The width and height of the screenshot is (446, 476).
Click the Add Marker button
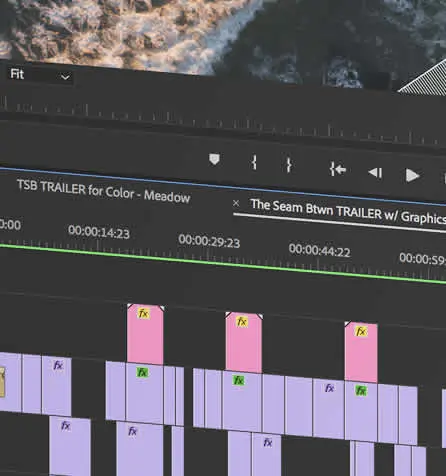[x=214, y=159]
